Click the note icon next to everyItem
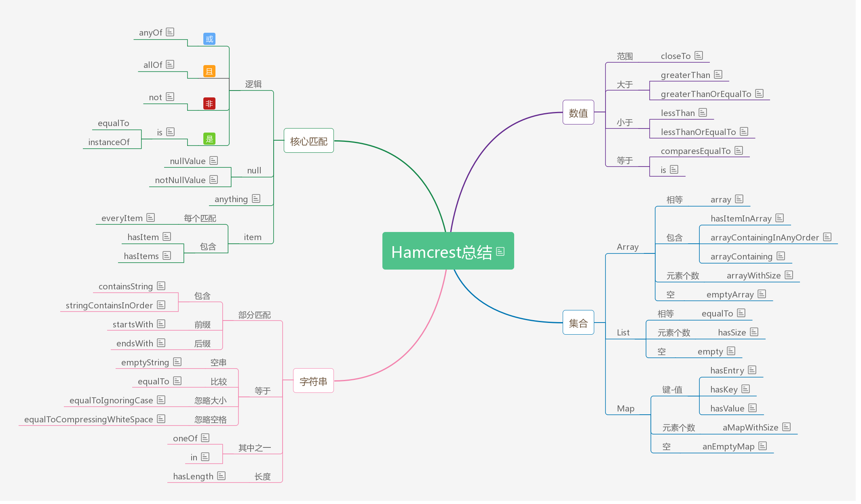 151,217
